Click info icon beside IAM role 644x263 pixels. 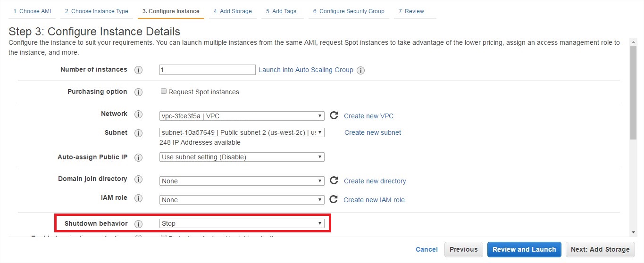(x=138, y=198)
